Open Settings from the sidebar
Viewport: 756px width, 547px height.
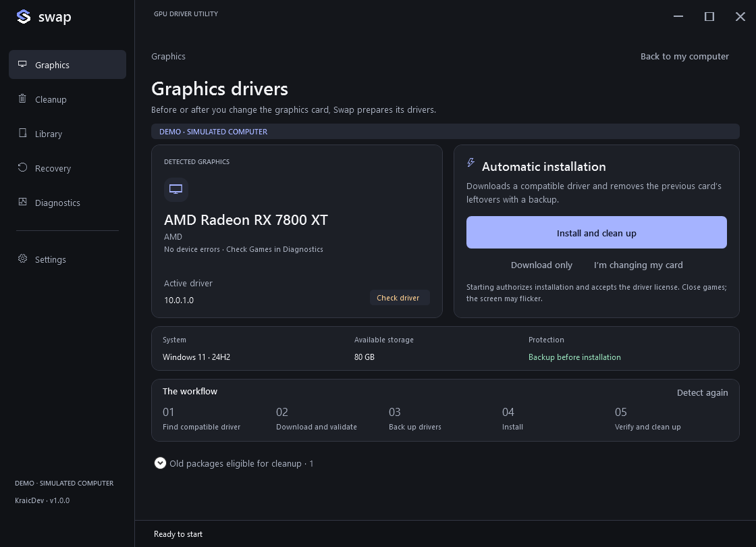click(x=67, y=259)
